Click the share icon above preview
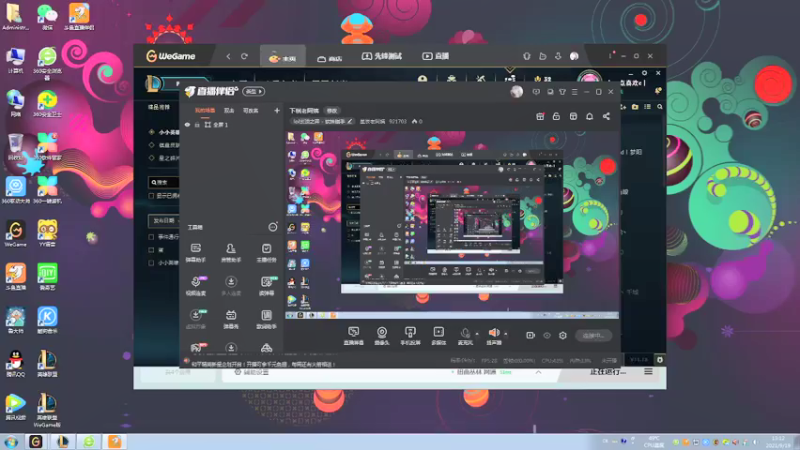Viewport: 800px width, 450px height. 606,116
